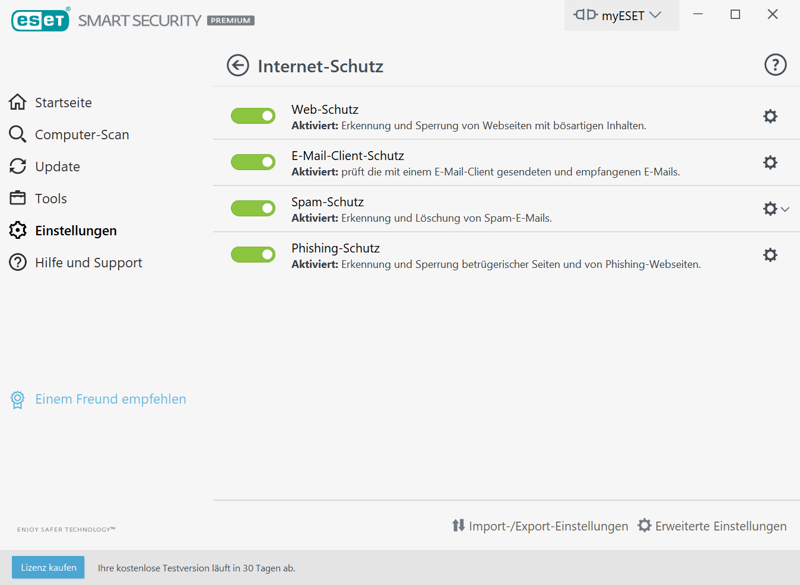The image size is (800, 585).
Task: Open Hilfe und Support
Action: click(x=88, y=263)
